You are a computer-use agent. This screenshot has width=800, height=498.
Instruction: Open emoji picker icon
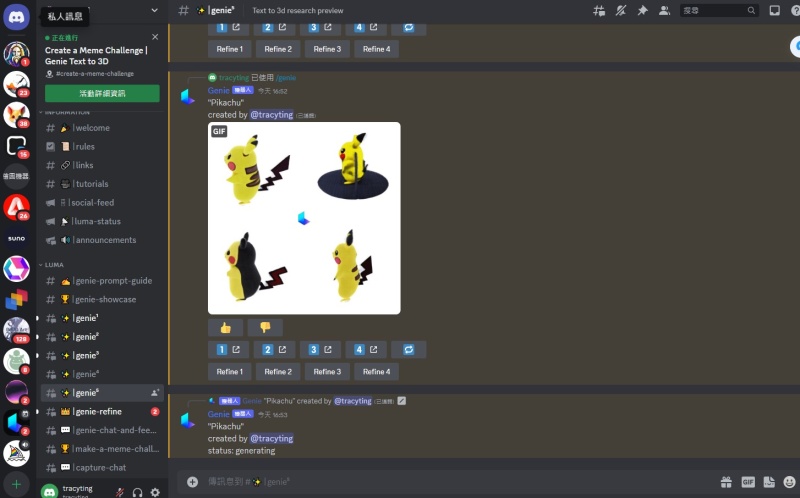790,482
